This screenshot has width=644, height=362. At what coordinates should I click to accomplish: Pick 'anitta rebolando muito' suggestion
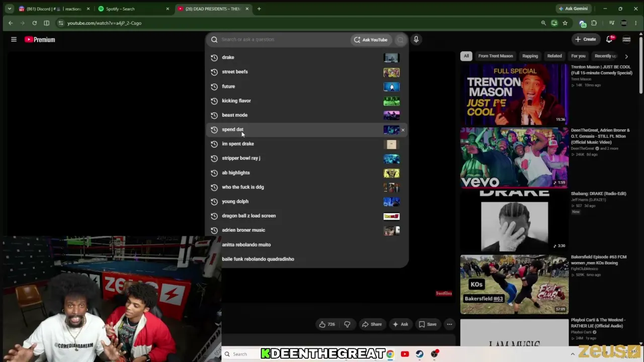tap(307, 245)
